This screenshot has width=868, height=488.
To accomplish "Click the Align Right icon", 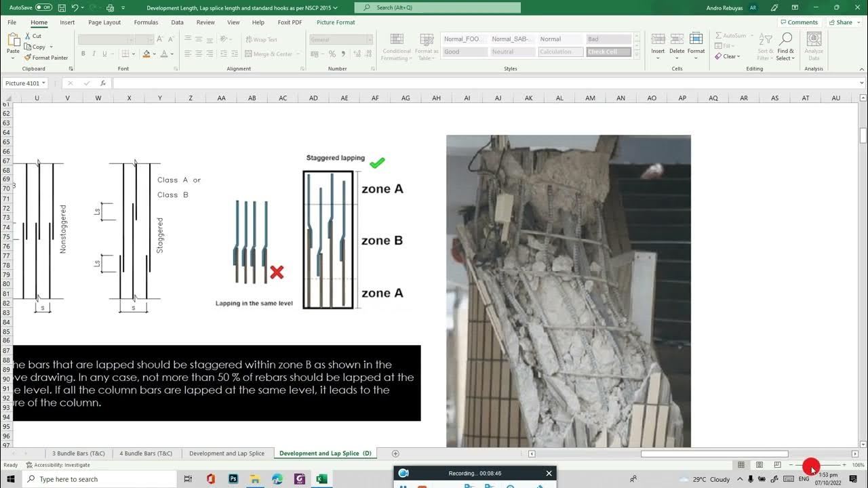I will tap(211, 54).
